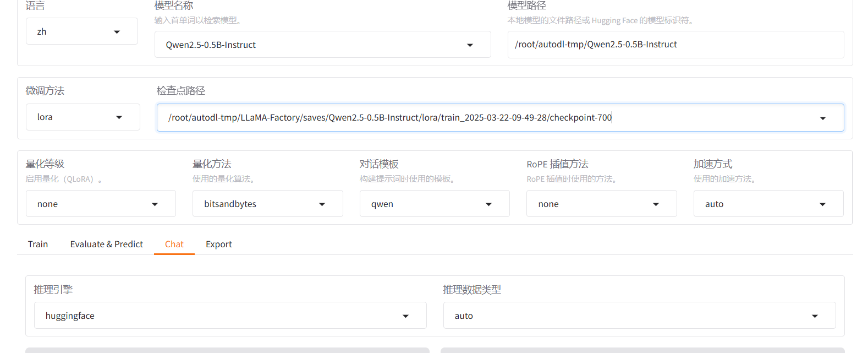Go to the Export tab

218,244
